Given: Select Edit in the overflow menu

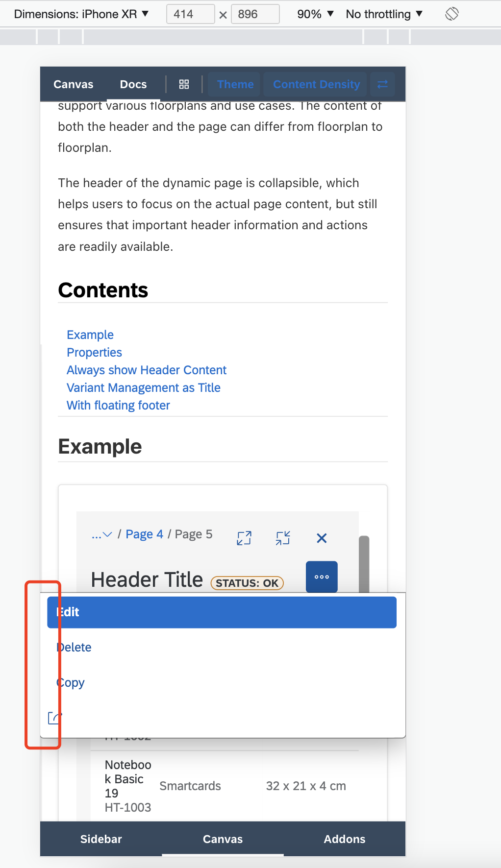Looking at the screenshot, I should (x=222, y=612).
